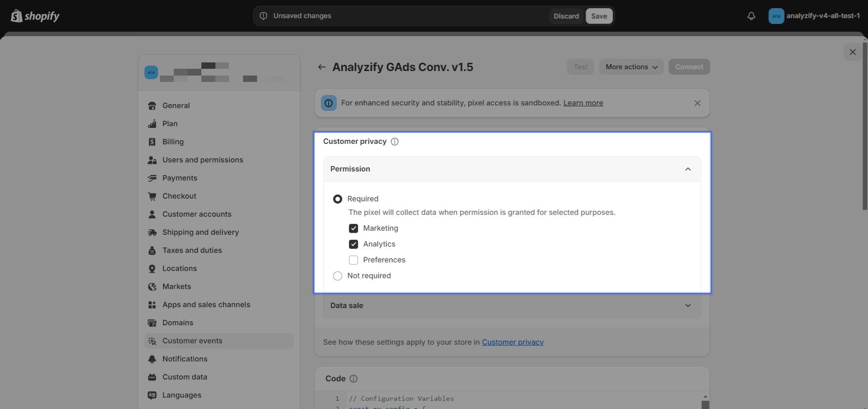Image resolution: width=868 pixels, height=409 pixels.
Task: Open Customer accounts settings
Action: pyautogui.click(x=219, y=214)
